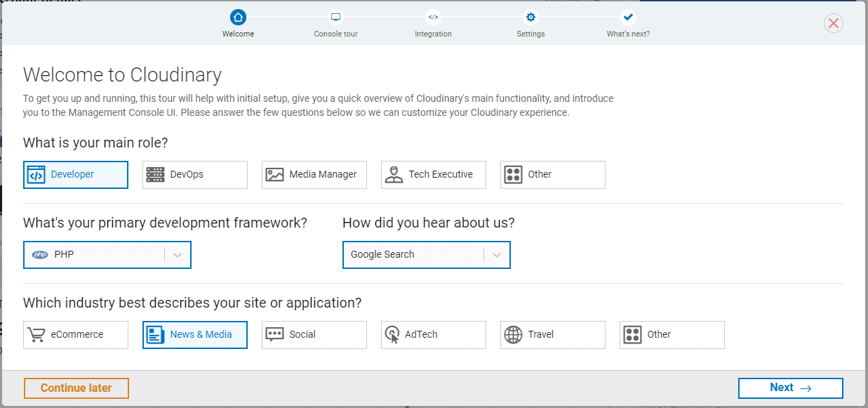Image resolution: width=868 pixels, height=408 pixels.
Task: Go to Integration step label
Action: tap(433, 34)
